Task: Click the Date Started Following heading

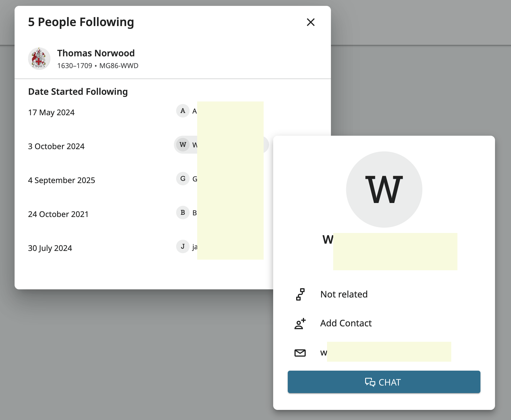Action: (78, 92)
